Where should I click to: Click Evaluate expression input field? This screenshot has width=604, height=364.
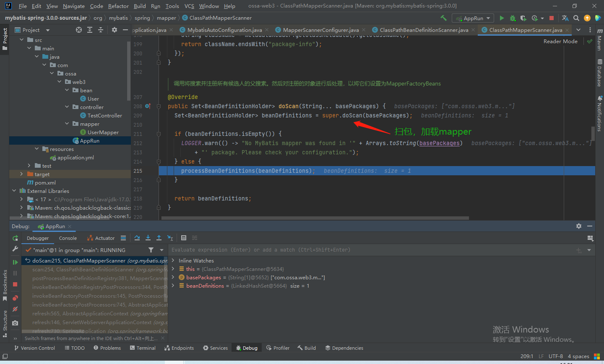371,250
